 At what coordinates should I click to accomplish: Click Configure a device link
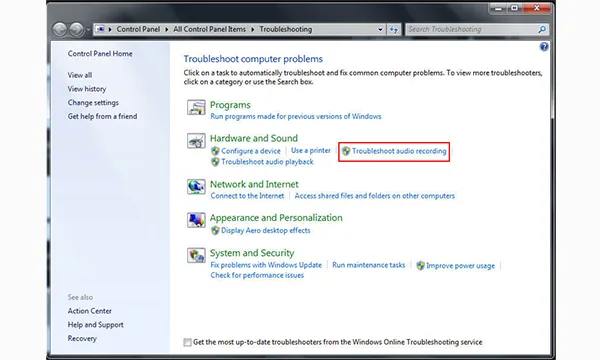(x=251, y=151)
